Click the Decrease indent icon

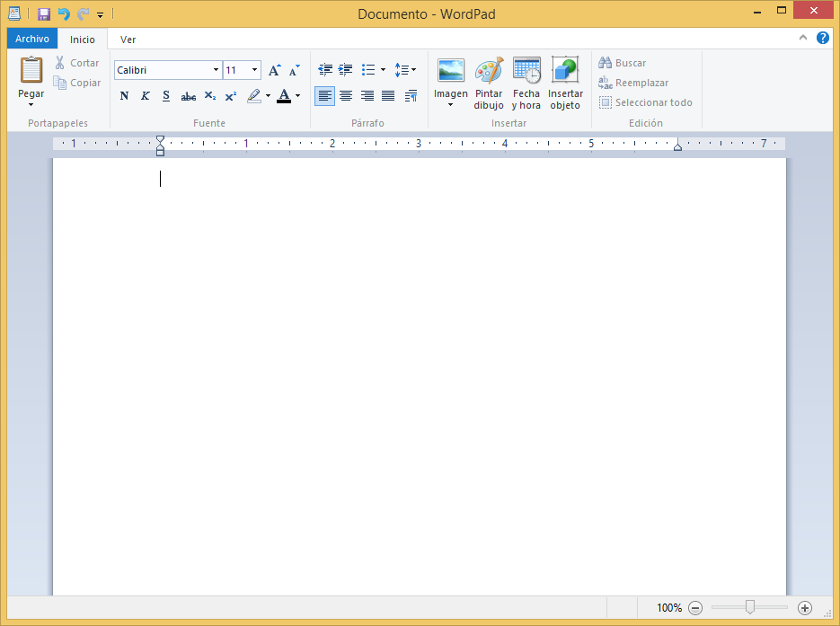point(324,70)
